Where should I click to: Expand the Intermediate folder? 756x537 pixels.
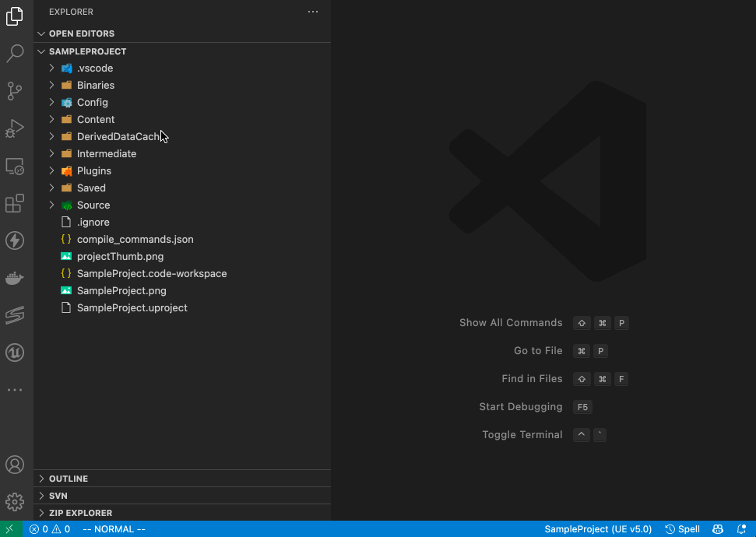182,154
